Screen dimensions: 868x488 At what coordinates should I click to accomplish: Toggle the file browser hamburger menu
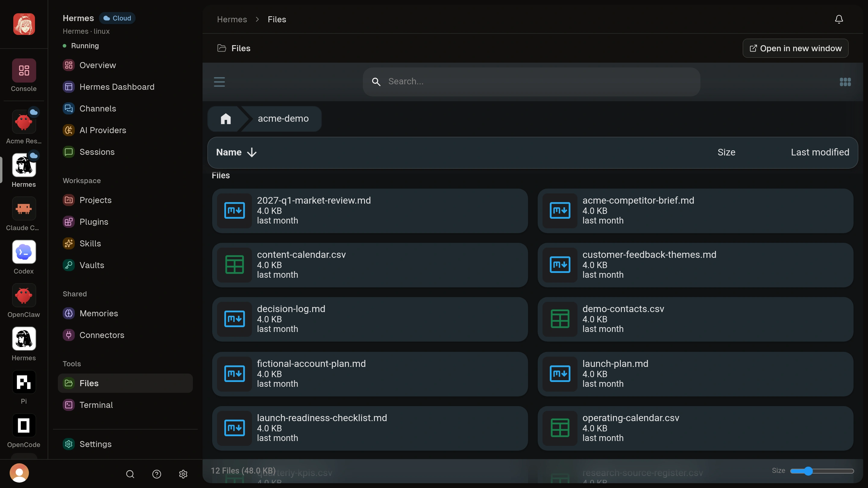click(x=219, y=82)
